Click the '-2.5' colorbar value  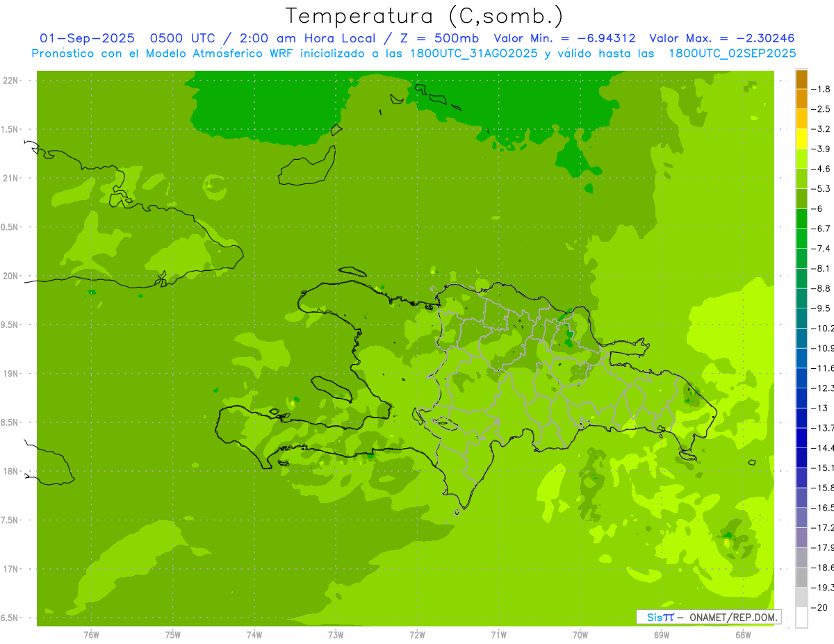821,109
